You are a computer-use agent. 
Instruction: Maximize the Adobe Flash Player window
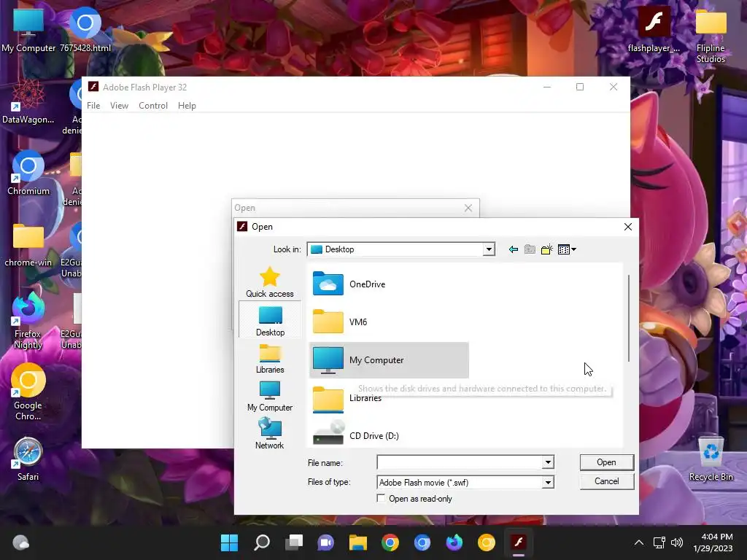click(580, 87)
